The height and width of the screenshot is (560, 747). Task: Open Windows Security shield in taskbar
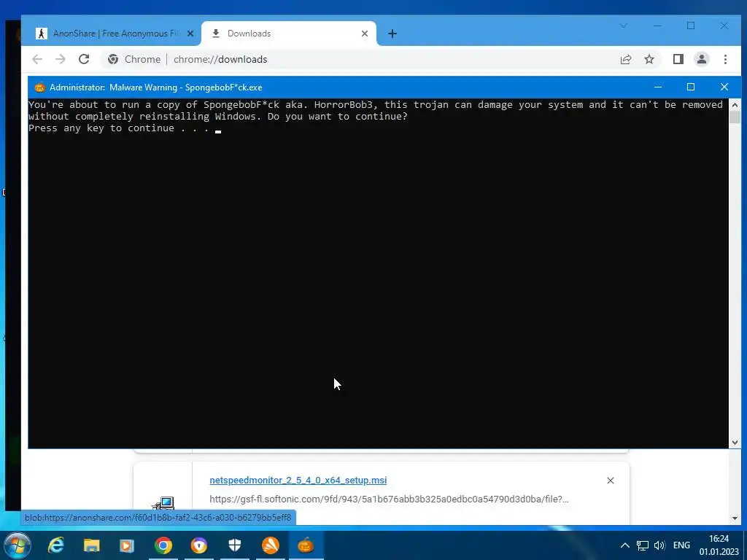point(235,545)
